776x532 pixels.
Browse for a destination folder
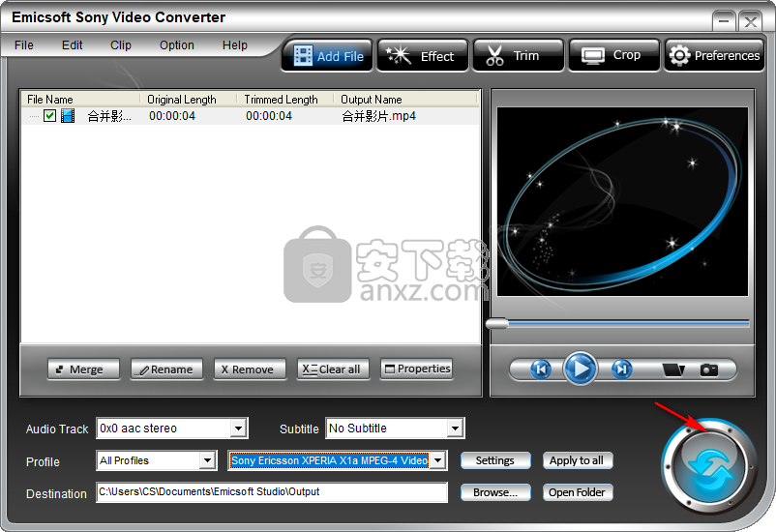coord(495,492)
